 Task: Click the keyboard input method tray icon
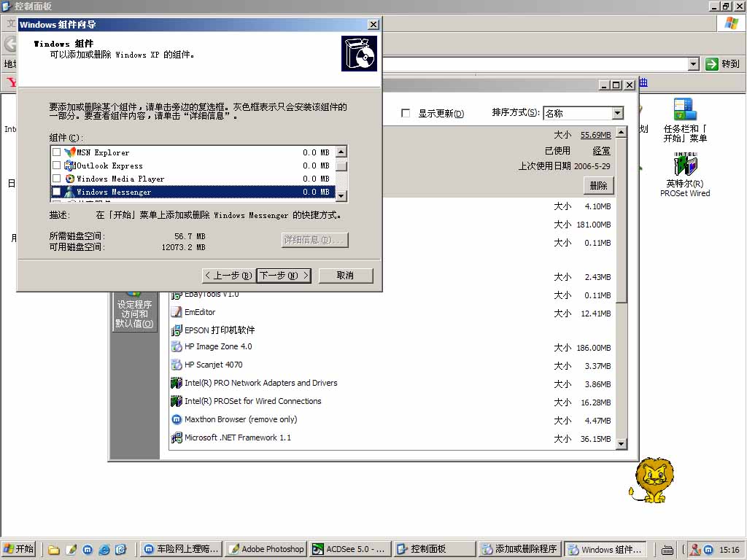point(667,550)
